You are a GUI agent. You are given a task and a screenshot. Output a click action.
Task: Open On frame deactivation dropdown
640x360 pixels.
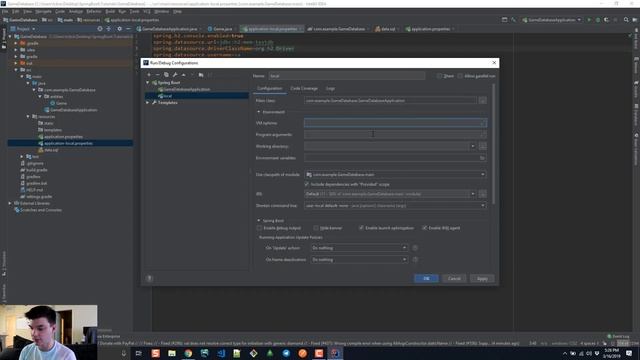[359, 260]
